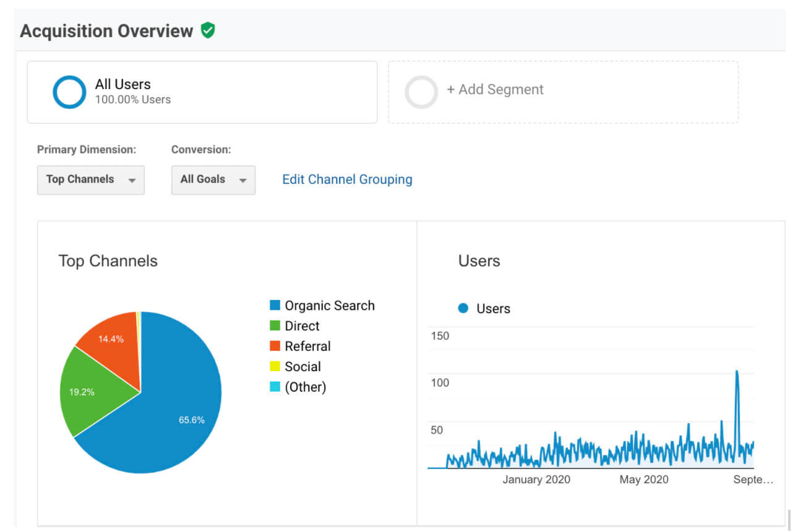Click the green verified shield icon
Viewport: 798px width, 532px height.
[208, 30]
